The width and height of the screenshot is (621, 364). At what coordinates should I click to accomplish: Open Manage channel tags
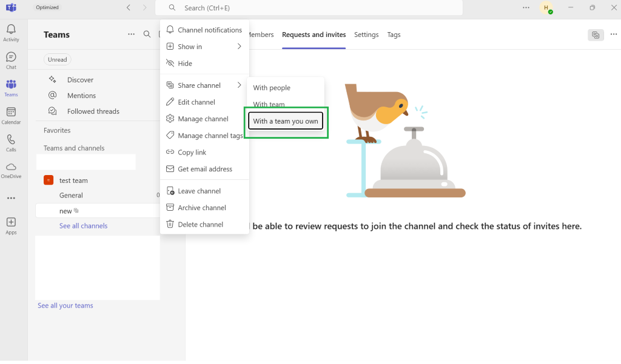tap(204, 136)
